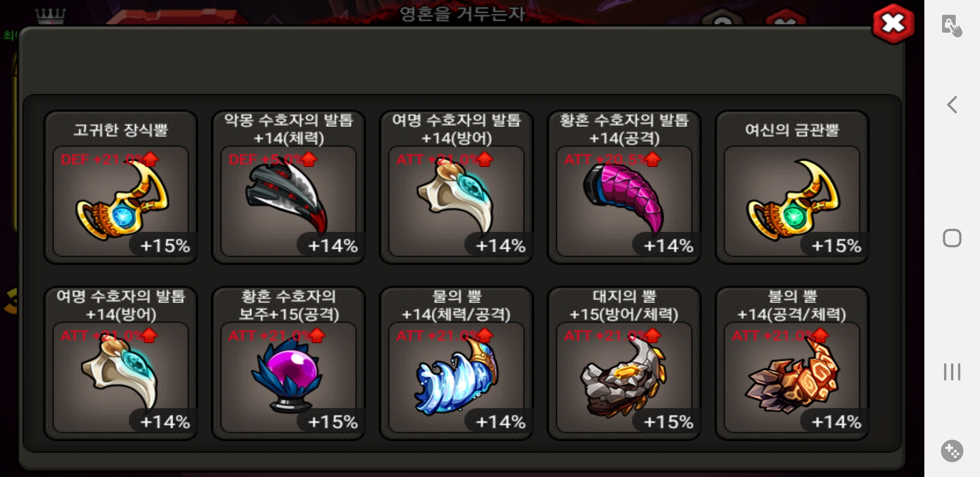This screenshot has width=980, height=477.
Task: Tap the +15% badge on 대지의 뿔
Action: point(668,422)
